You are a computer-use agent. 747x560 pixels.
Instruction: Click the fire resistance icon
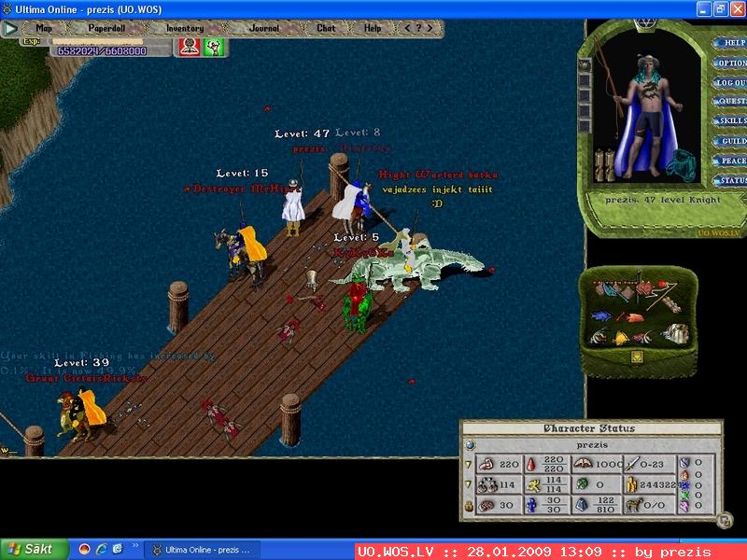click(x=684, y=475)
